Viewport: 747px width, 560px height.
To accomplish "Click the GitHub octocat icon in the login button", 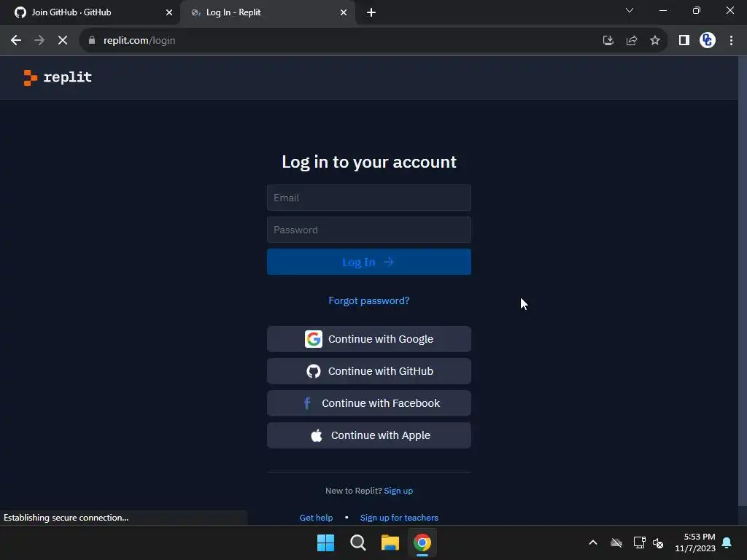I will 314,371.
